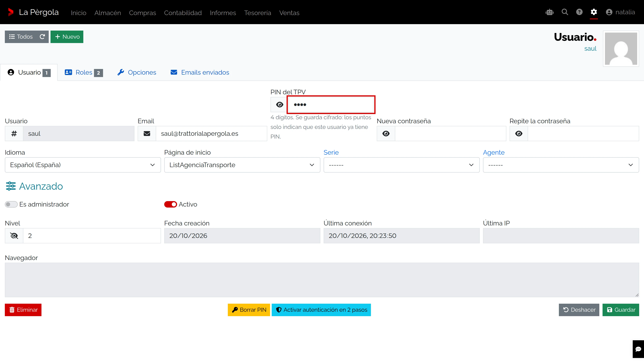Click the Borrar PIN button
The height and width of the screenshot is (362, 644).
pyautogui.click(x=249, y=310)
